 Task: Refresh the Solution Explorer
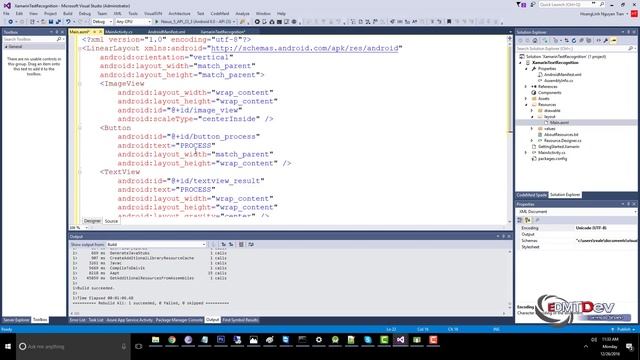pos(574,40)
